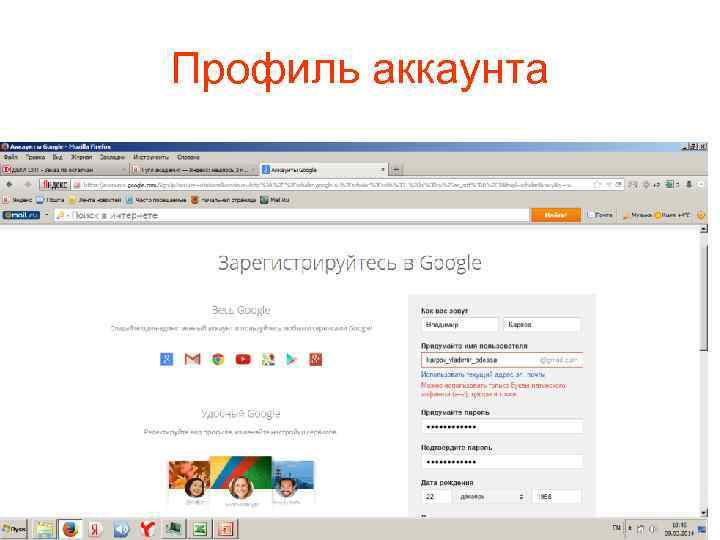Click Почта on Mail.ru toolbar
The height and width of the screenshot is (540, 720).
(x=600, y=215)
